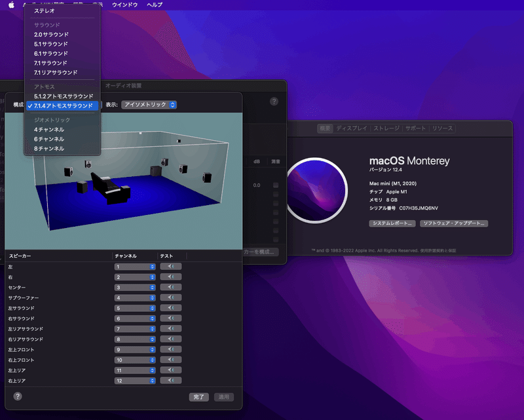This screenshot has height=420, width=524.
Task: Open channel dropdown for 右上フロント
Action: pyautogui.click(x=135, y=360)
